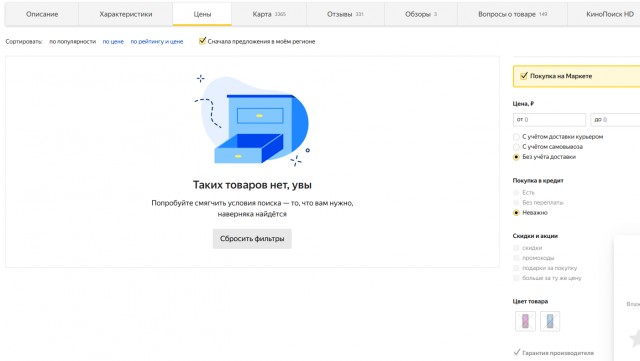640x361 pixels.
Task: Select Без учёта доставки radio
Action: (516, 157)
